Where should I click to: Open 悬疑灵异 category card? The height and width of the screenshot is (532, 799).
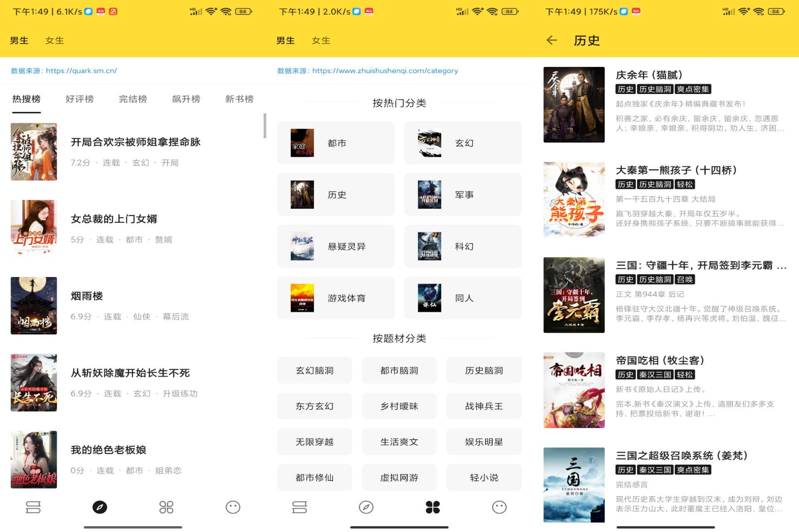click(x=335, y=246)
